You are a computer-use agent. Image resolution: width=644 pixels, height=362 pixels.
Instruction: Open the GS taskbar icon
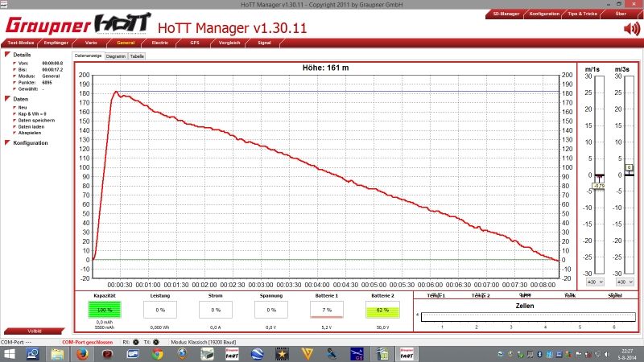coord(357,354)
